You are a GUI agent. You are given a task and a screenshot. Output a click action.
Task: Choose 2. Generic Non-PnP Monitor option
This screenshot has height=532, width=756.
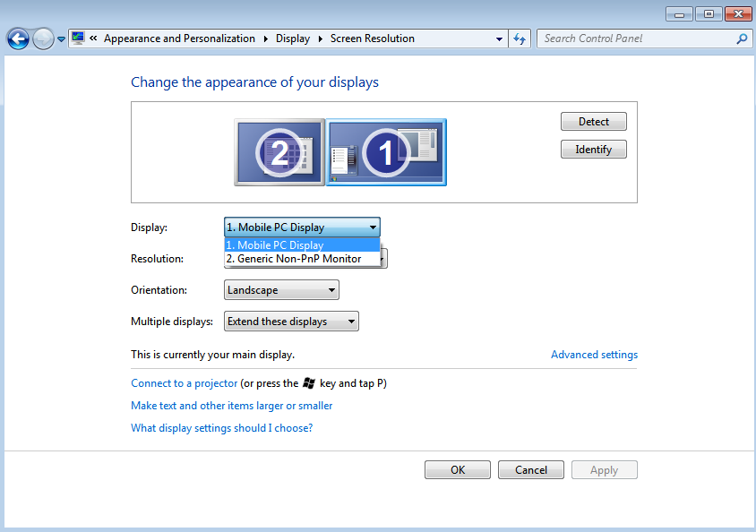point(302,259)
